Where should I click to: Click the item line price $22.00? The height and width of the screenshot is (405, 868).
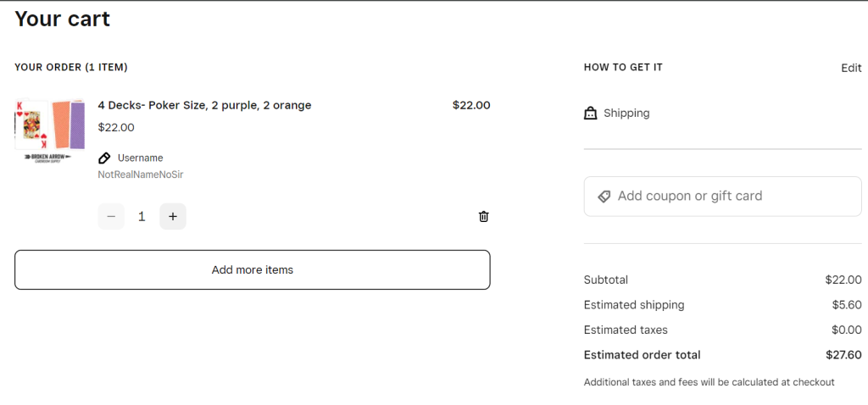click(470, 105)
